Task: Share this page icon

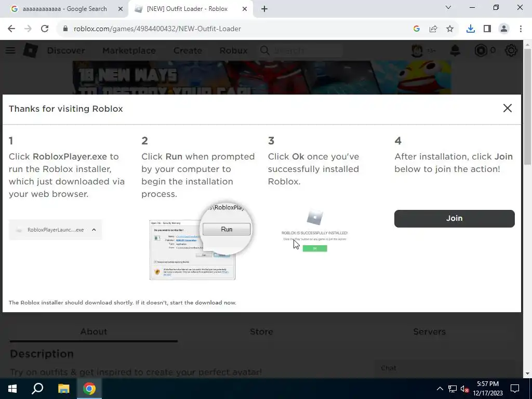Action: (433, 29)
